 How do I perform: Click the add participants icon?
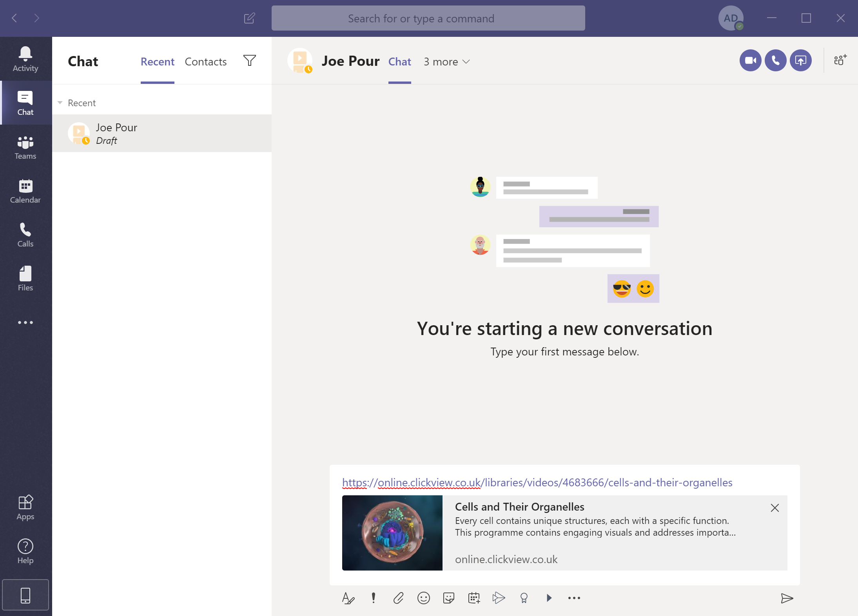[840, 61]
